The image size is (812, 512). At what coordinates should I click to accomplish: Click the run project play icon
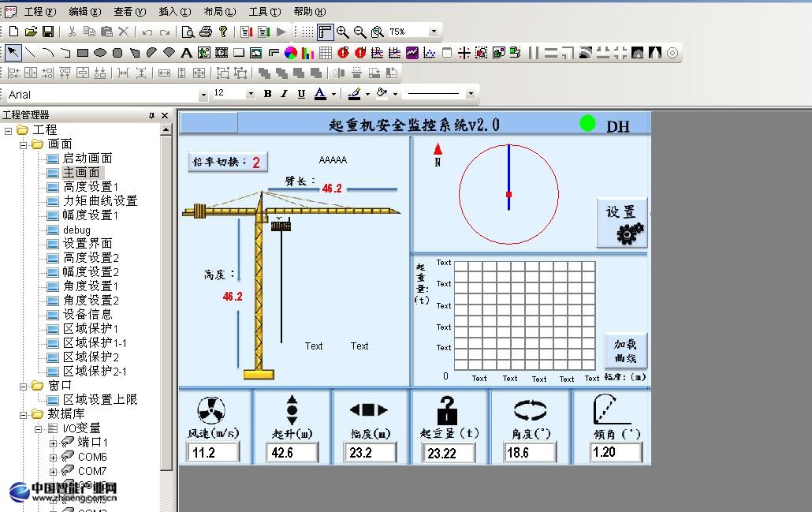[x=281, y=32]
